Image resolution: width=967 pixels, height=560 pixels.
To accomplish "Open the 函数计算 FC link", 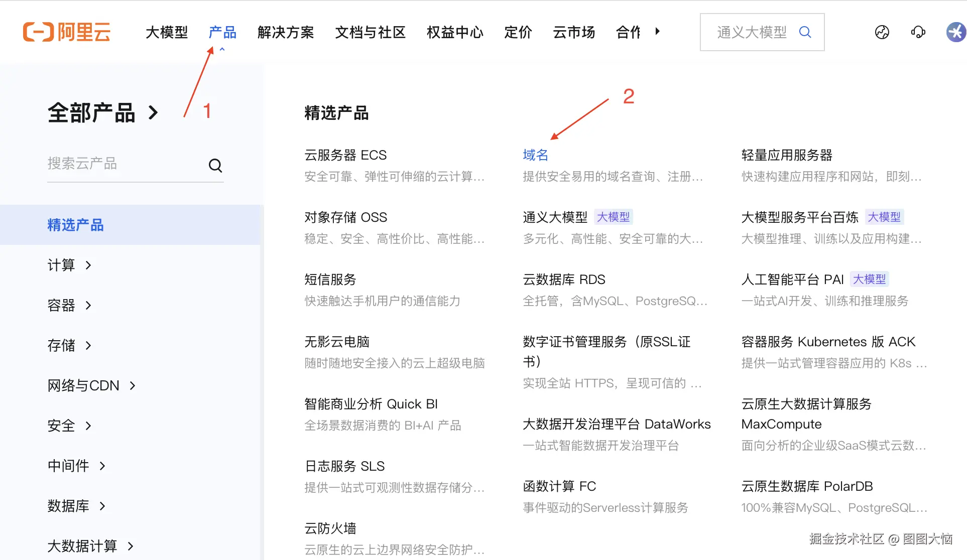I will point(559,486).
